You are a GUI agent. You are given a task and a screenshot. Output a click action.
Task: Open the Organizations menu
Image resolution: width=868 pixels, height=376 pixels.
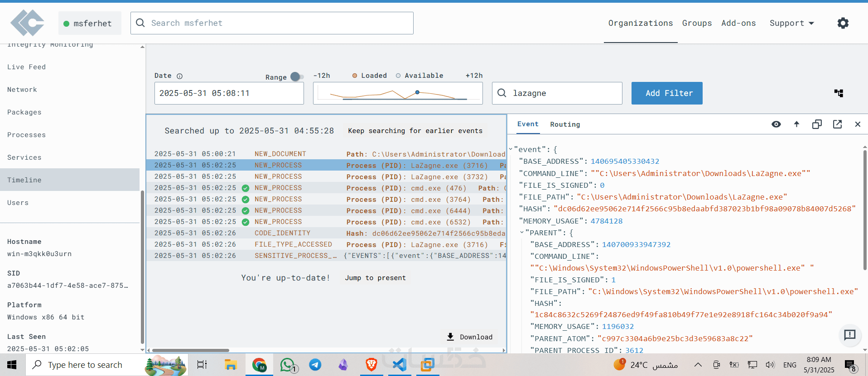[641, 23]
